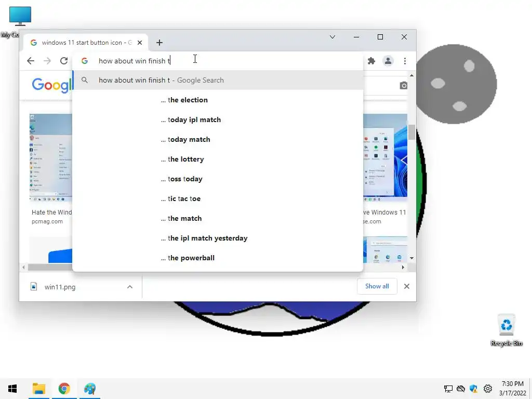Click the horizontal scrollbar left arrow

(23, 268)
